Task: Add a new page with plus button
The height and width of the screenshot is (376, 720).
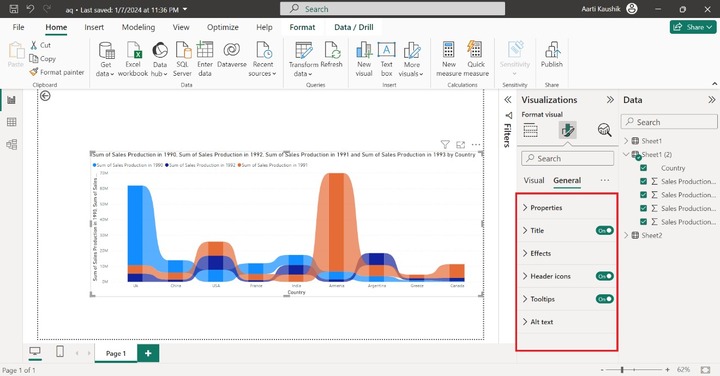Action: [x=148, y=353]
